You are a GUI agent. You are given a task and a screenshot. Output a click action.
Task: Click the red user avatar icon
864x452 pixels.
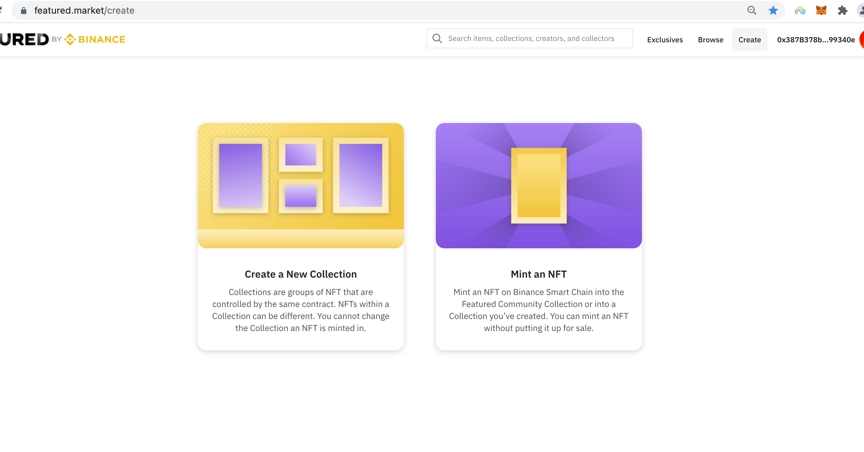point(860,39)
